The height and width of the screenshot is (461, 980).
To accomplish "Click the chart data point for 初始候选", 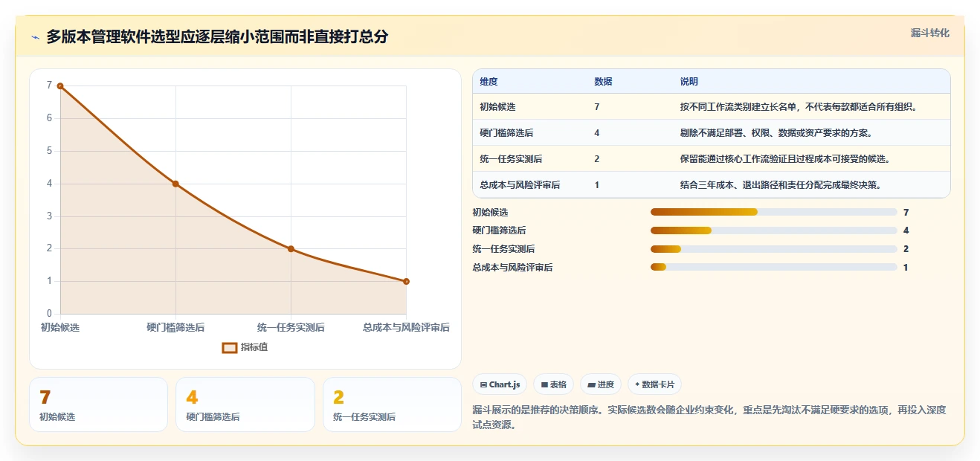I will 60,86.
